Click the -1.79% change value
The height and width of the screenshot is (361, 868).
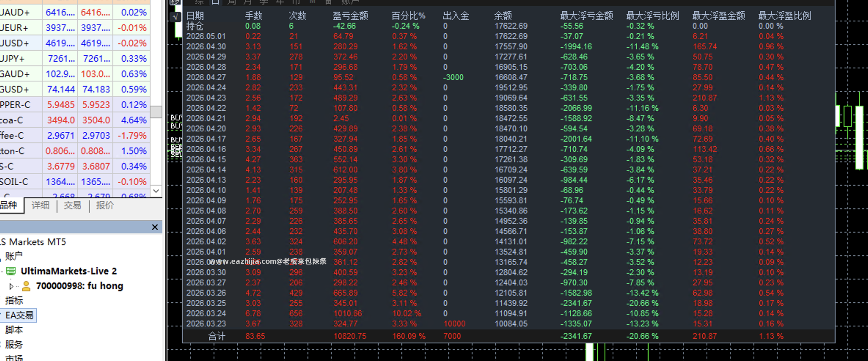pos(132,135)
